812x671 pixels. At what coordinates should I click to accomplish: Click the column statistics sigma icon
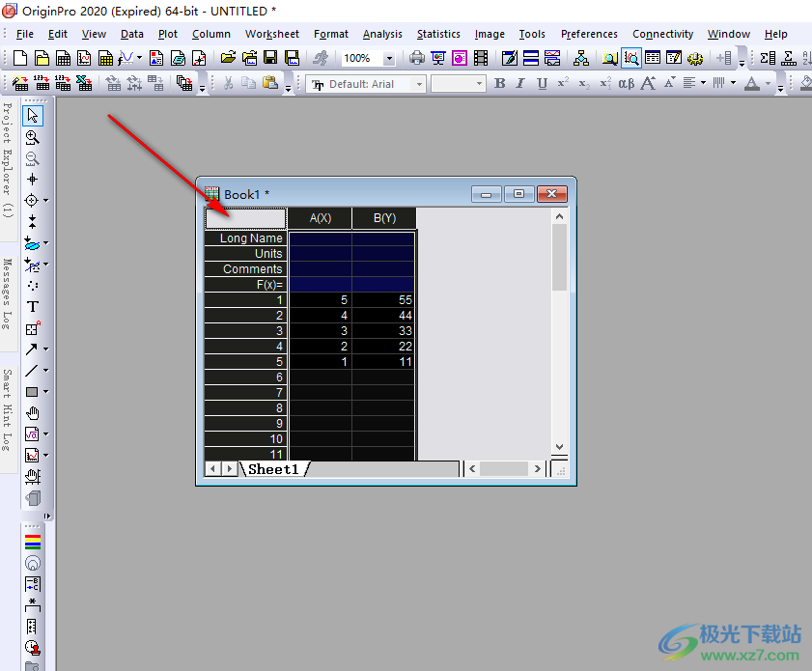point(768,58)
